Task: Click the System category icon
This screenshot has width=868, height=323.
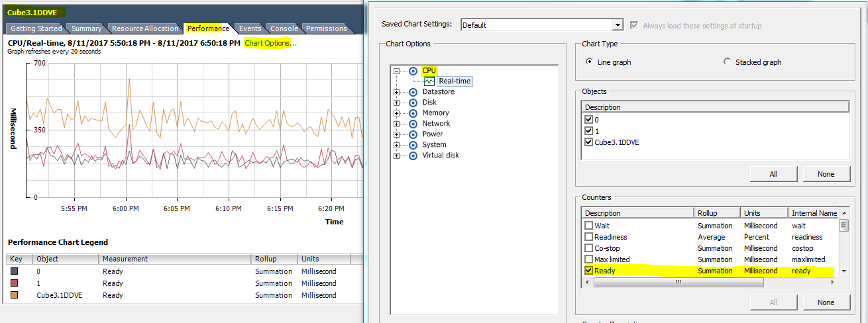Action: coord(413,145)
